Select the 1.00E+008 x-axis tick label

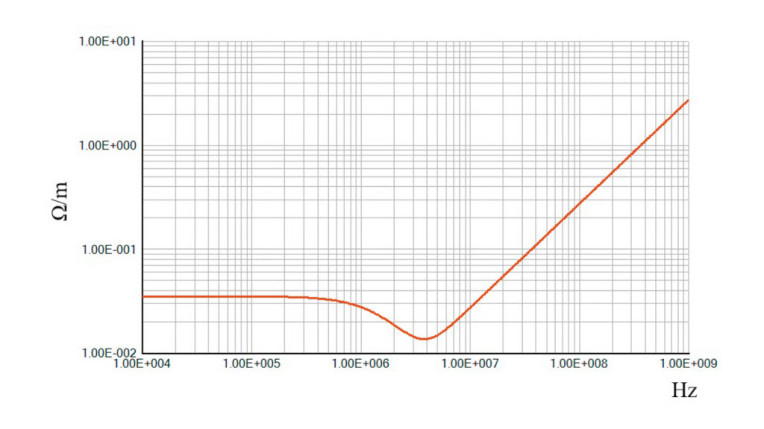580,365
